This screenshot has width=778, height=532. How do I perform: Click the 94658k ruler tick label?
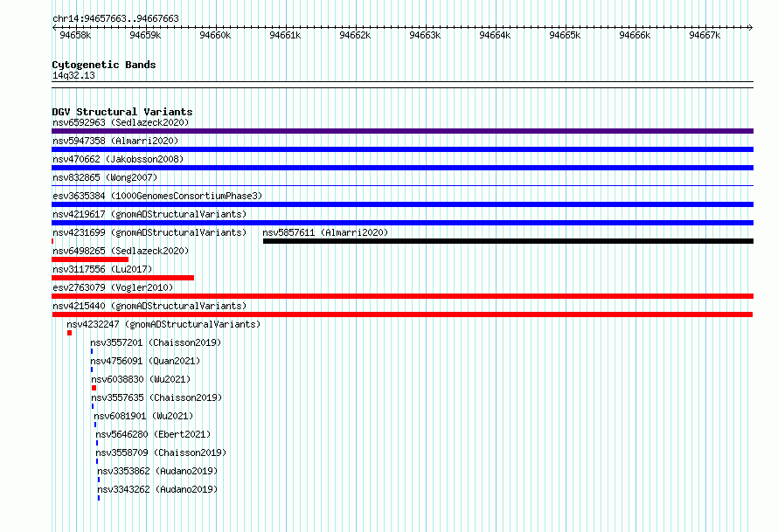[x=75, y=35]
